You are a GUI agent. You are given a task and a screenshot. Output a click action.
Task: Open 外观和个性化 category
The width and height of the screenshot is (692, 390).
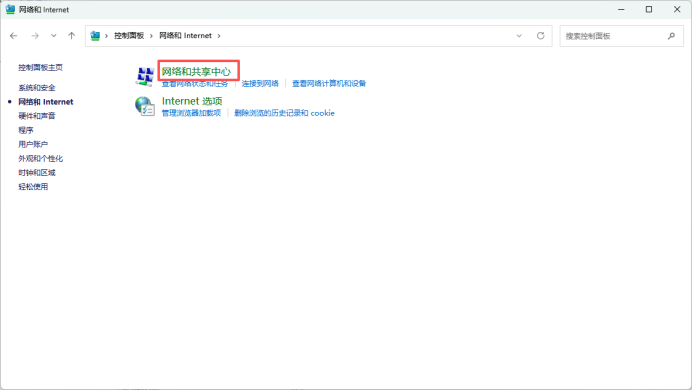(40, 158)
